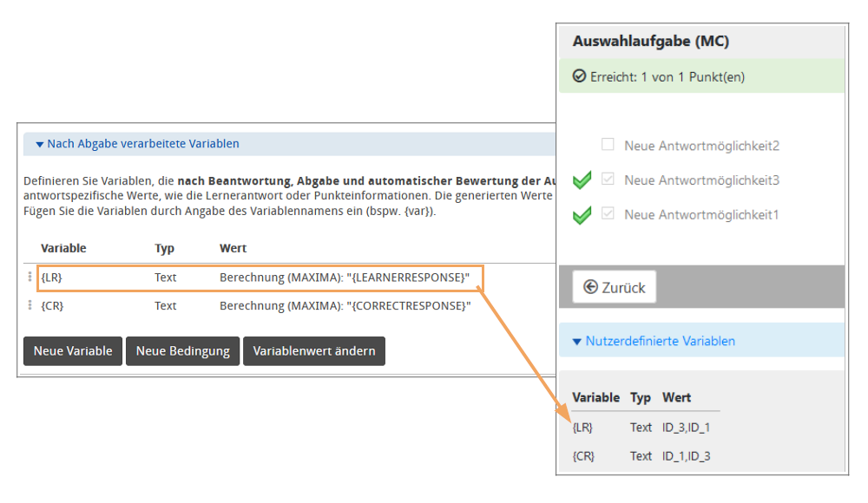The image size is (868, 503).
Task: Click the Wert column header in variables table
Action: (233, 248)
